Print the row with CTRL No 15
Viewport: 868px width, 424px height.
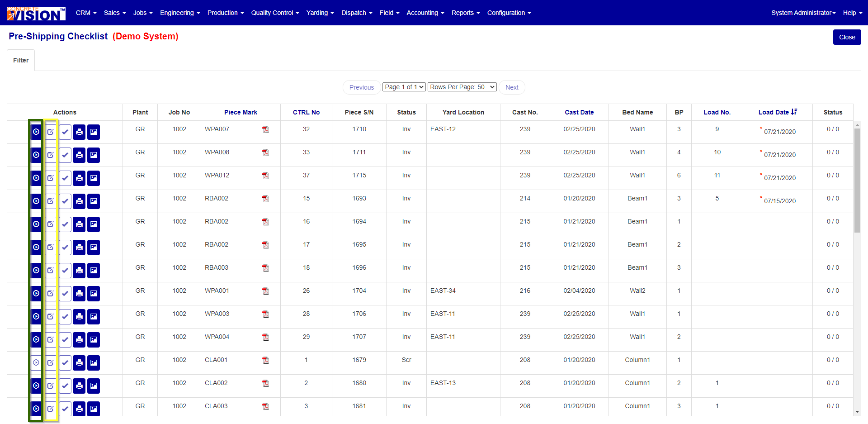(x=79, y=201)
